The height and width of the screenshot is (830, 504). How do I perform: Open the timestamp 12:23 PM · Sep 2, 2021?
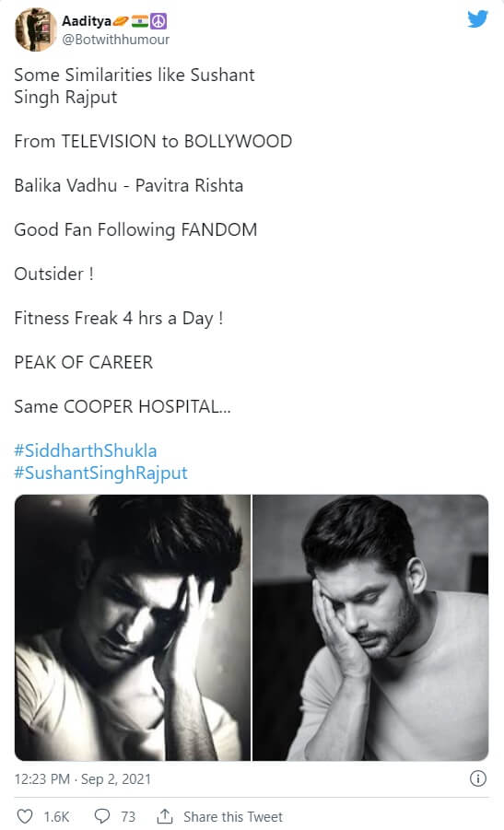coord(83,778)
